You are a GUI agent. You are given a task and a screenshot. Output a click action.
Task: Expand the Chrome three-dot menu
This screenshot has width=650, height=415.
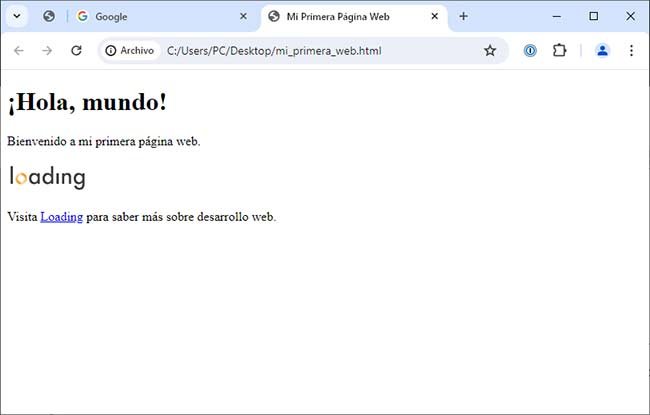point(631,50)
